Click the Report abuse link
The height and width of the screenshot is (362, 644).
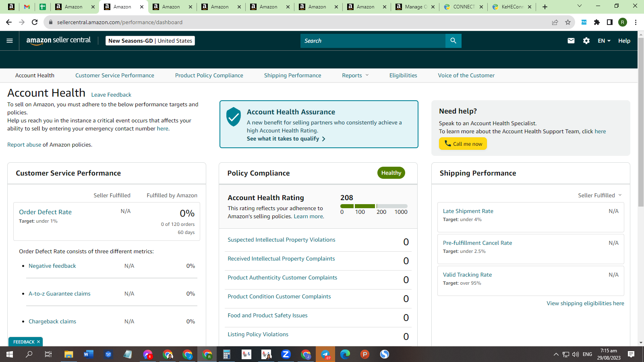click(24, 145)
